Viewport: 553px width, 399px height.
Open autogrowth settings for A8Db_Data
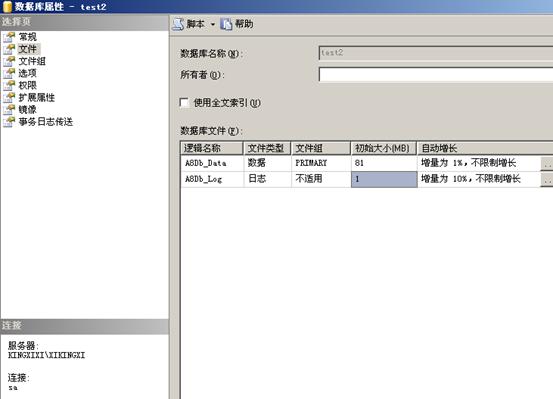[x=547, y=163]
